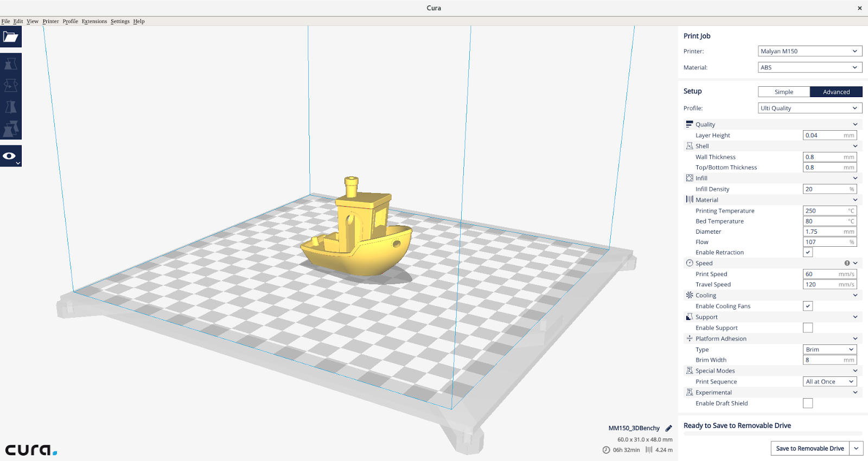Open the adhesion Type dropdown Brim
The width and height of the screenshot is (868, 461).
coord(830,349)
